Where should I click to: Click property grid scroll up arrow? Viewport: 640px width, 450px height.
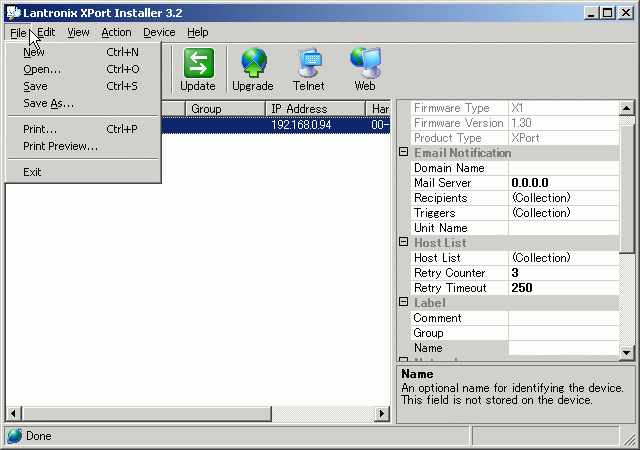tap(627, 108)
